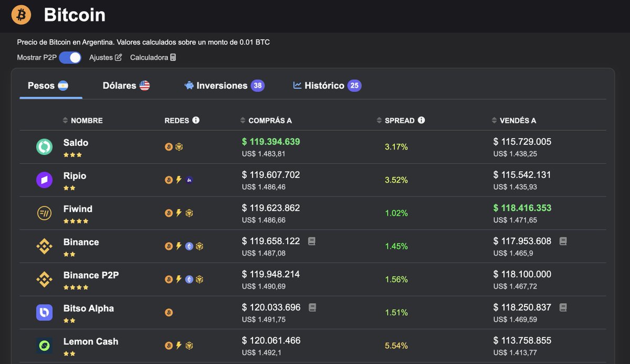The image size is (630, 364).
Task: Open the Saldo exchange name link
Action: tap(76, 143)
